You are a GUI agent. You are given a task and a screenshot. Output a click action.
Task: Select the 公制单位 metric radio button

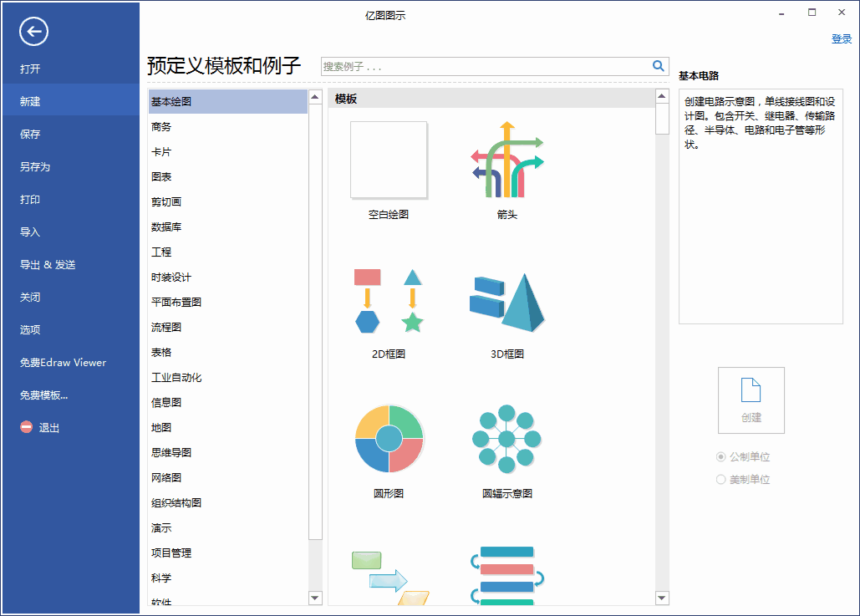coord(720,457)
